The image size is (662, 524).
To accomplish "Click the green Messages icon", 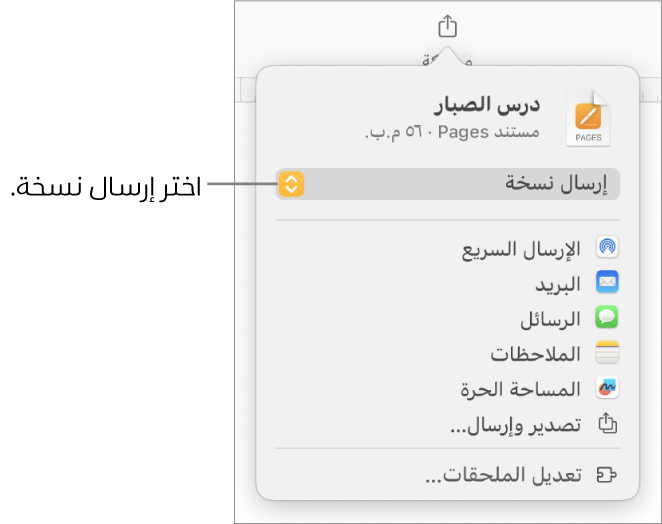I will click(608, 319).
